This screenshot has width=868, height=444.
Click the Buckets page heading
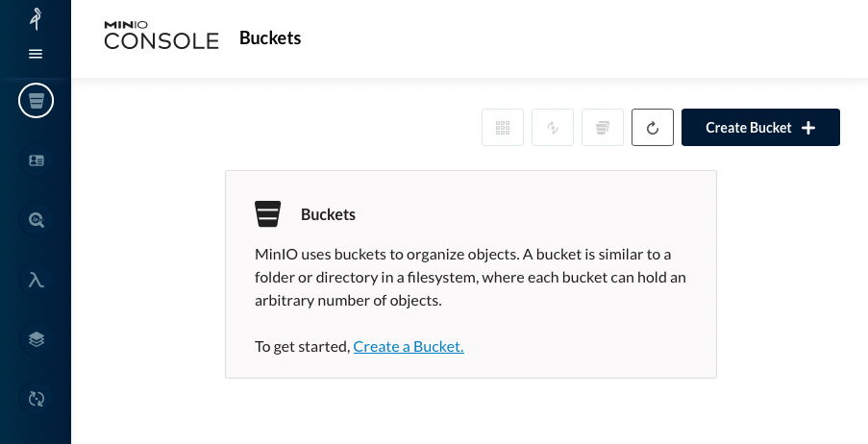(x=270, y=38)
